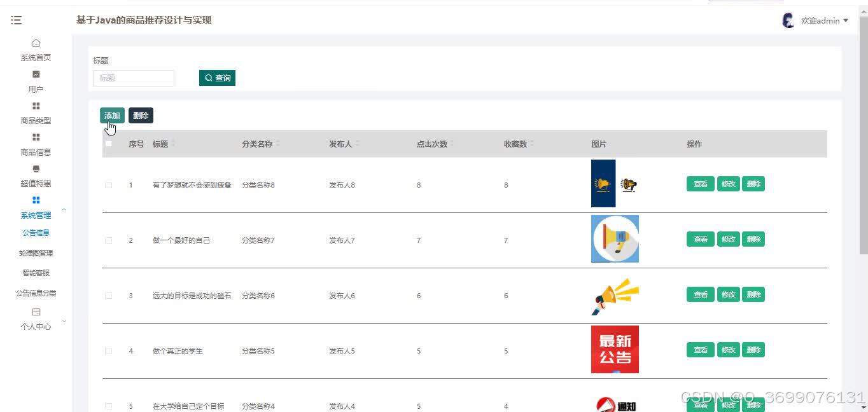Screen dimensions: 868x412
Task: Open the yellow megaphone thumbnail in row 3
Action: (615, 296)
